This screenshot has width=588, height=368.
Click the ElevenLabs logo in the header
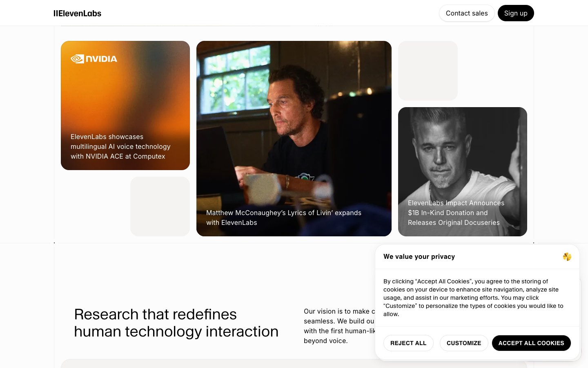(x=77, y=13)
